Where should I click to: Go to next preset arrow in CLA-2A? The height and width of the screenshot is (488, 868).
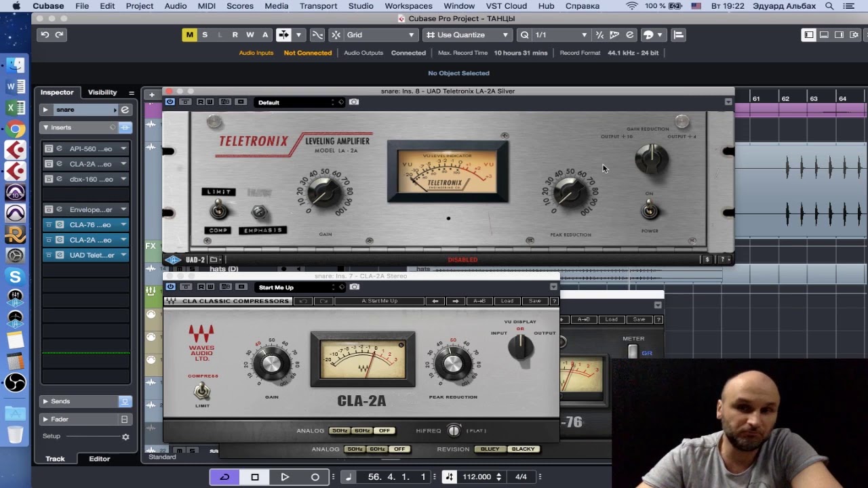(x=455, y=301)
